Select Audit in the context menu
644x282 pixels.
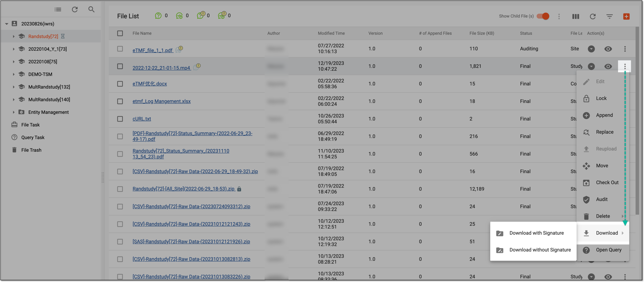tap(603, 200)
